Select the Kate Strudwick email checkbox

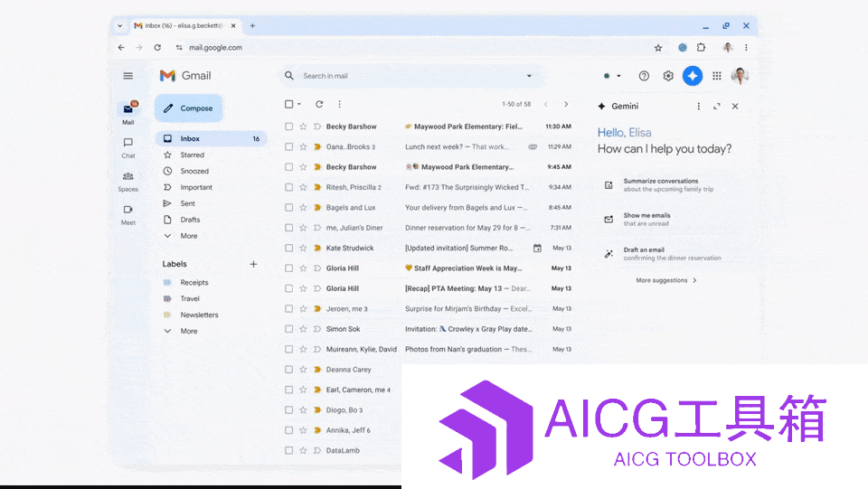(x=289, y=248)
